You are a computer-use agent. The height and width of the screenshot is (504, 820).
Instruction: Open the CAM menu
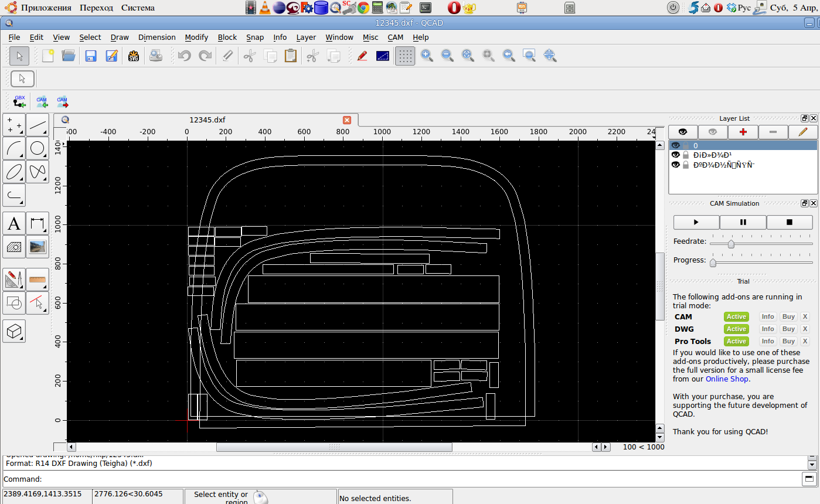pos(395,37)
